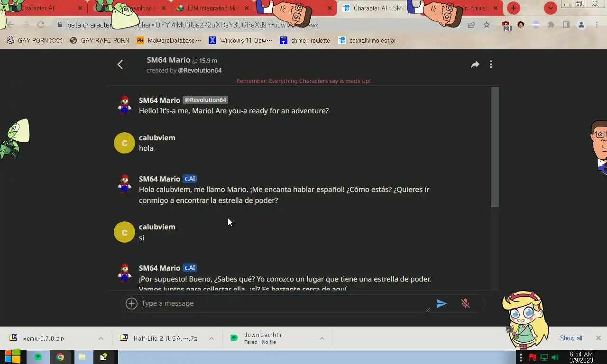Click Chrome's forward navigation arrow
Viewport: 607px width, 364px height.
click(26, 25)
